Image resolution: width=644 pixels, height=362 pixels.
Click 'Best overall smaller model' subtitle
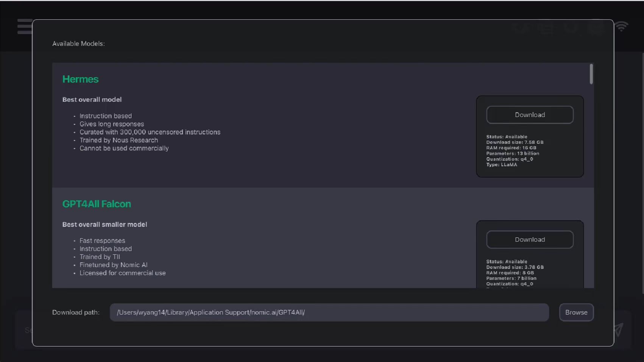point(104,224)
